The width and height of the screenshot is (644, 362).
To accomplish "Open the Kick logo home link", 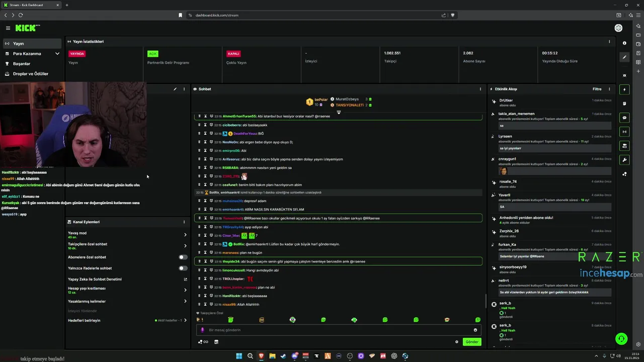I will pos(26,28).
